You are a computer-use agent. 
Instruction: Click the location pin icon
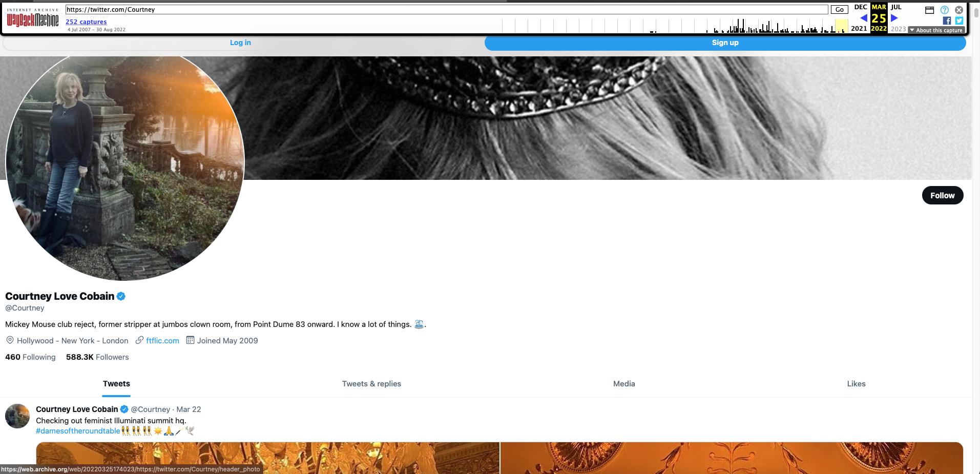10,340
